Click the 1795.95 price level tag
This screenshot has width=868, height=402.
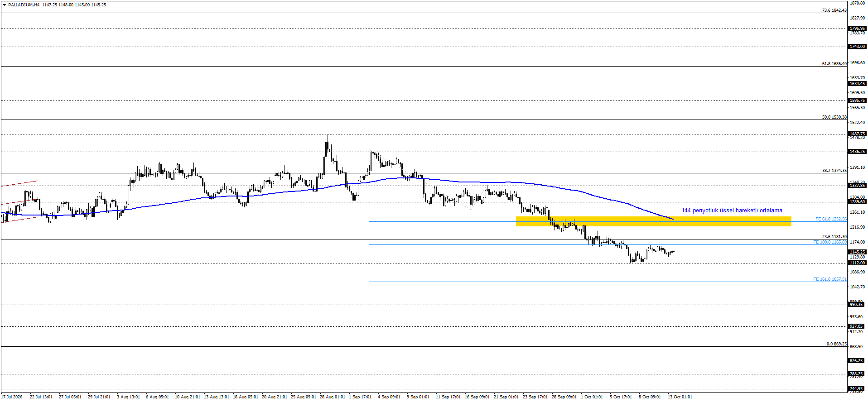857,29
